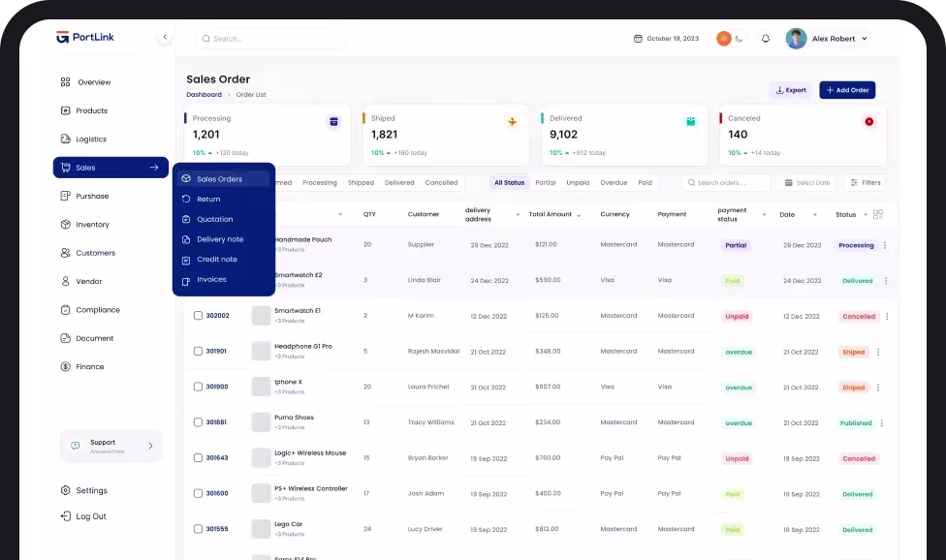Screen dimensions: 946x560
Task: Switch to dark mode moon icon
Action: [x=739, y=39]
